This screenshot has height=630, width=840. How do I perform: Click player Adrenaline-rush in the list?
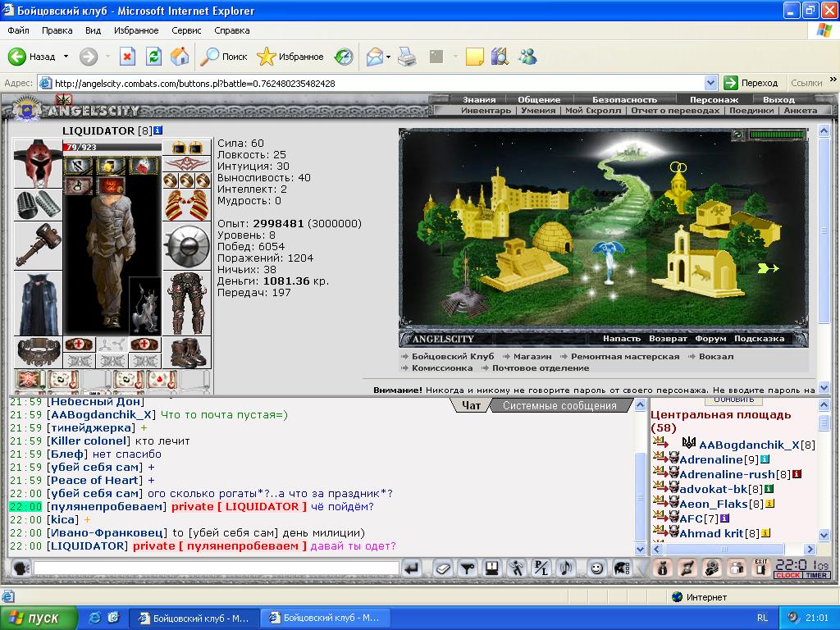(x=727, y=474)
